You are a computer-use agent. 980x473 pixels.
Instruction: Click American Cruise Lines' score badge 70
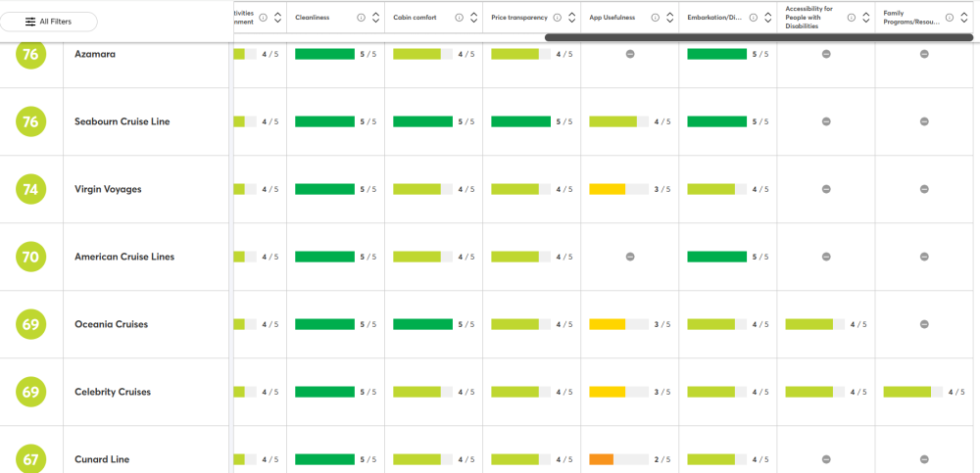click(30, 257)
